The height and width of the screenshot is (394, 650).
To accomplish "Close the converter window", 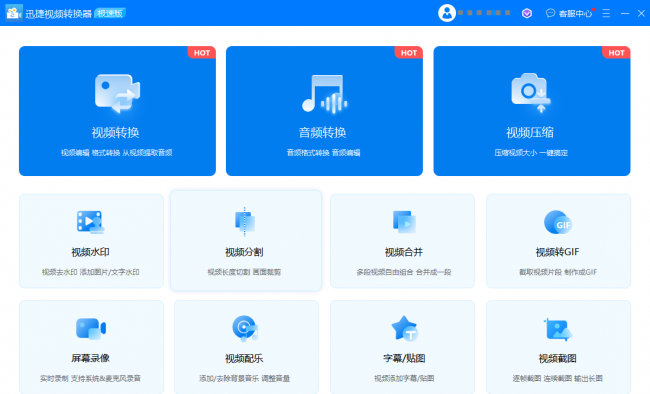I will [x=641, y=13].
